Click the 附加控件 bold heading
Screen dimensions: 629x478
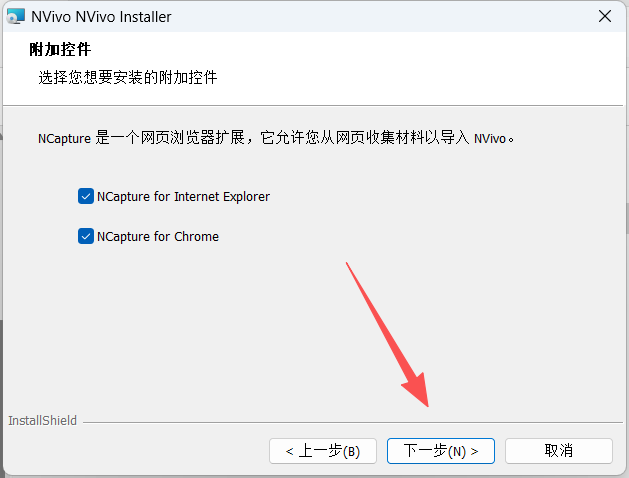60,50
